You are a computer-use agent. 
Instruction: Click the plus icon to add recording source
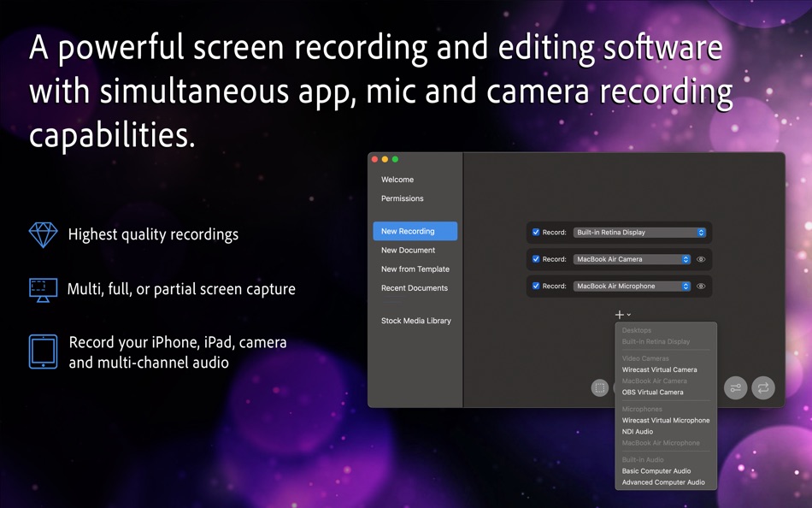(x=619, y=314)
